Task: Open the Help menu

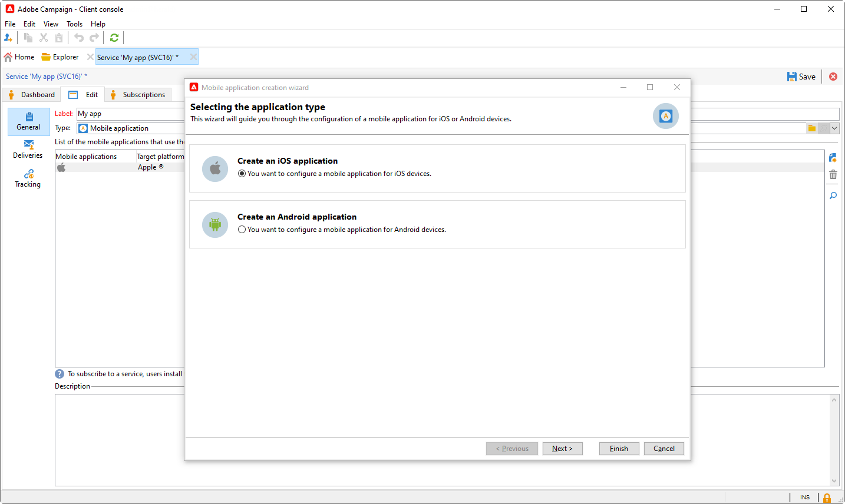Action: point(98,24)
